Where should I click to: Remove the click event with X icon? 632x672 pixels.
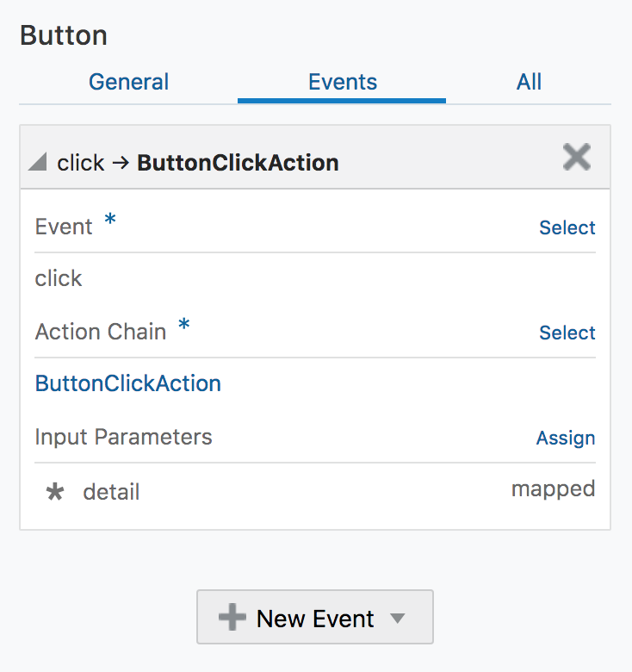pyautogui.click(x=576, y=158)
